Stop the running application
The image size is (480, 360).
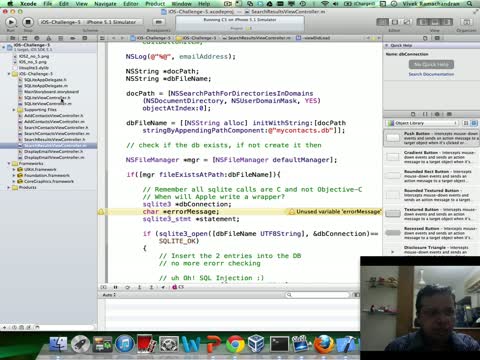pos(28,22)
